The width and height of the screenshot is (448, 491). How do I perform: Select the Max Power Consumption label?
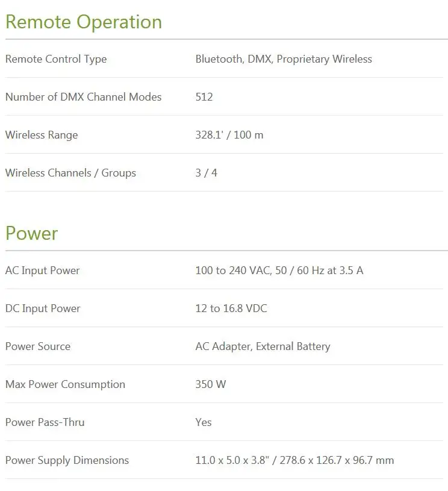(x=66, y=384)
